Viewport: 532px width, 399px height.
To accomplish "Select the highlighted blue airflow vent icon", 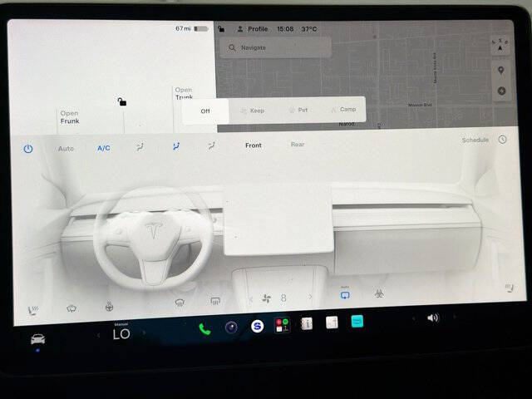I will point(176,146).
